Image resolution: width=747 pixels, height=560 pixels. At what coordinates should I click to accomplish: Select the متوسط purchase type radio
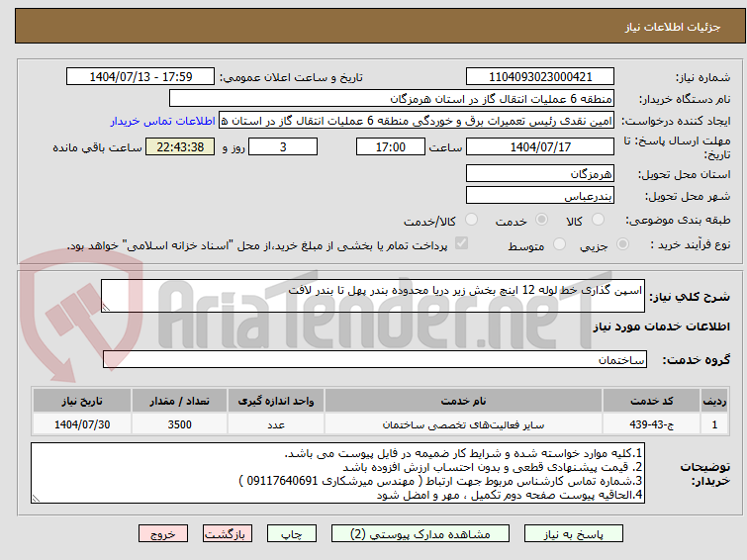click(559, 244)
